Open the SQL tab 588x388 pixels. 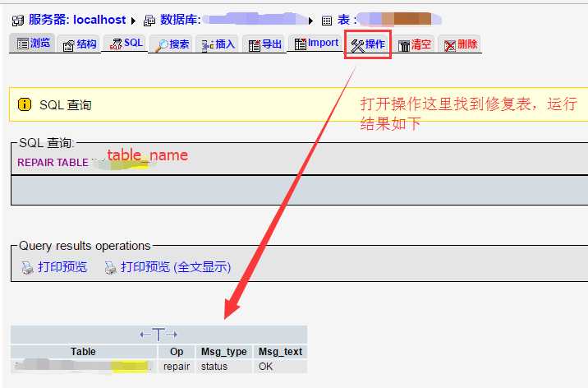point(126,43)
